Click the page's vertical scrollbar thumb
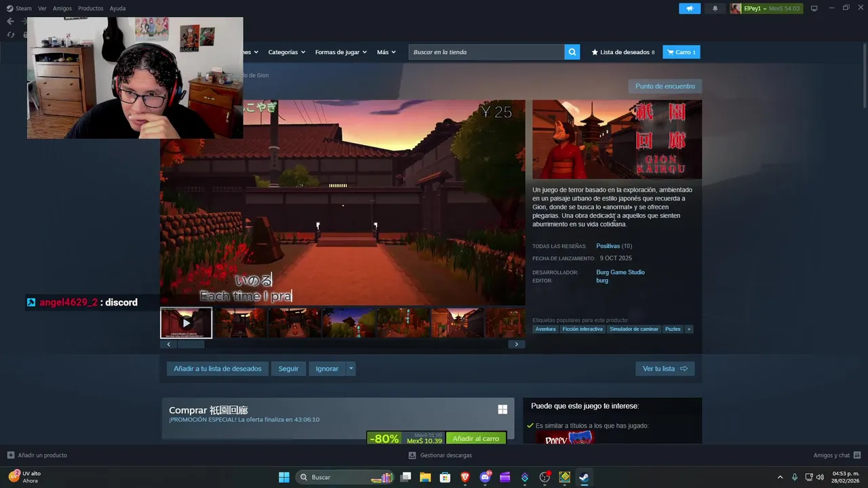 tap(865, 75)
